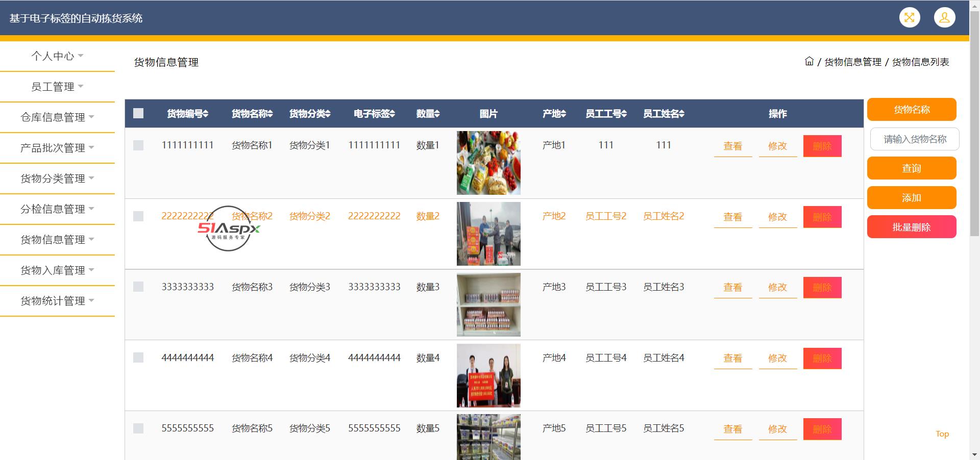
Task: Click the home icon in breadcrumb
Action: 809,62
